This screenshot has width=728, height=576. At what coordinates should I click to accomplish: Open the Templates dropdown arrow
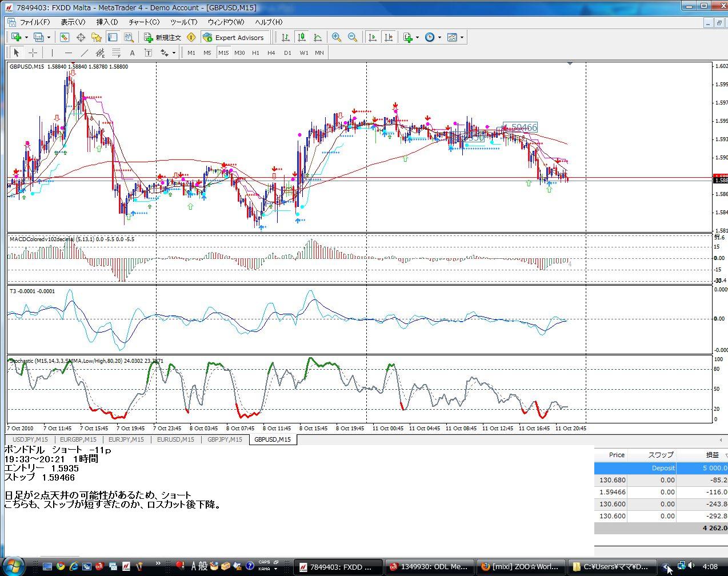pos(462,38)
